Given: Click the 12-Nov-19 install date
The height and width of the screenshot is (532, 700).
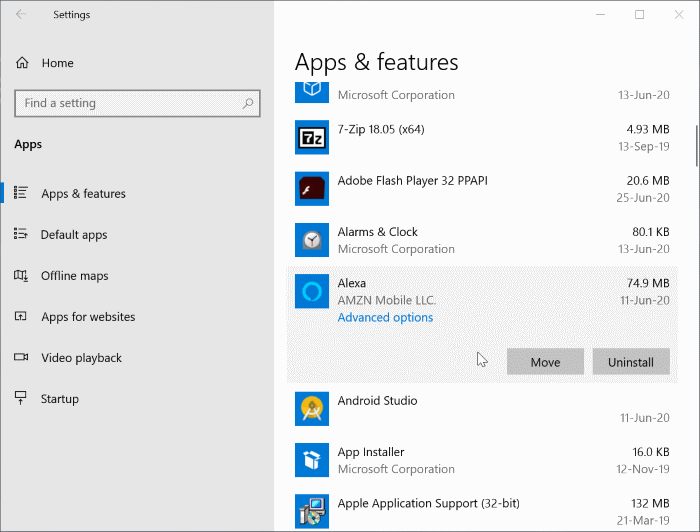Looking at the screenshot, I should point(643,469).
